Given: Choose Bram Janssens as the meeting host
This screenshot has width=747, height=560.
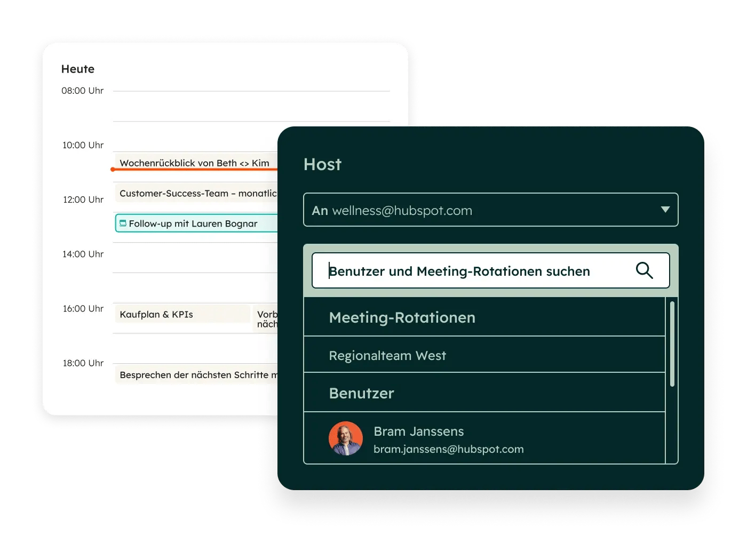Looking at the screenshot, I should coord(418,431).
